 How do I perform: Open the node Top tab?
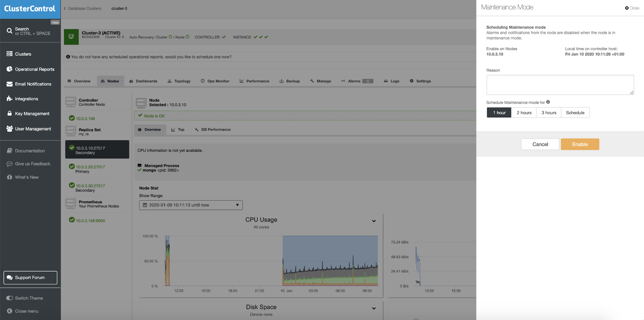click(x=178, y=130)
